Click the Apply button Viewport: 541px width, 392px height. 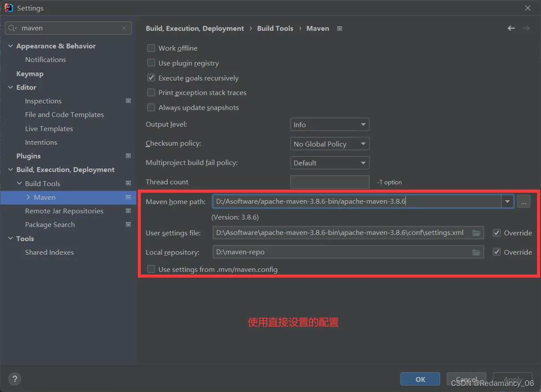[513, 379]
